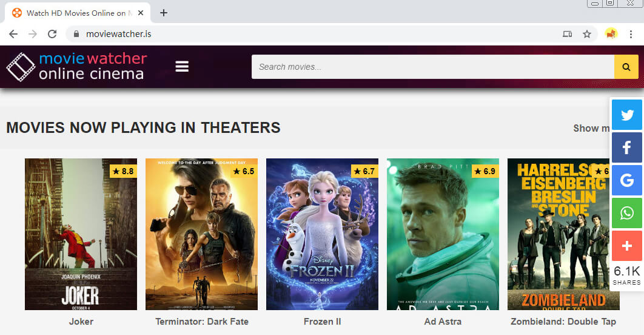
Task: Click the Terminator: Dark Fate title link
Action: pyautogui.click(x=202, y=322)
